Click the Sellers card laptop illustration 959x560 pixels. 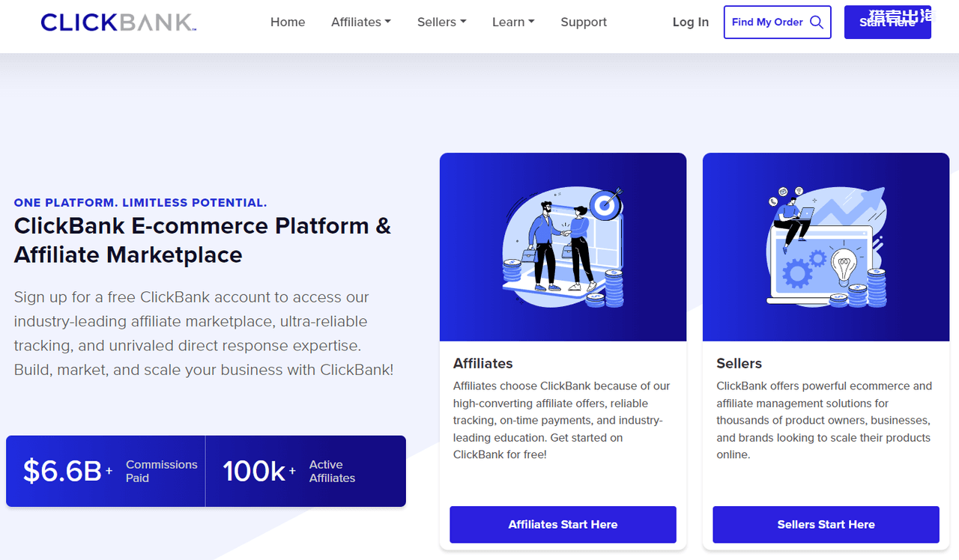pos(826,247)
